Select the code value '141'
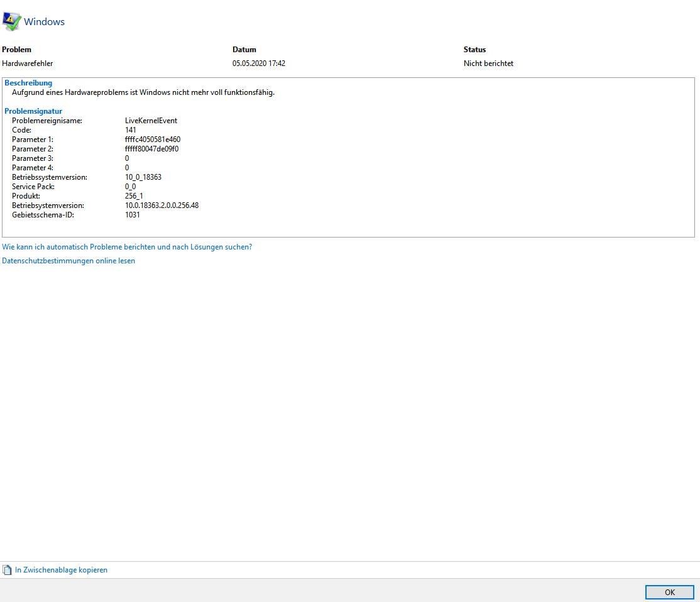The image size is (700, 602). point(130,130)
